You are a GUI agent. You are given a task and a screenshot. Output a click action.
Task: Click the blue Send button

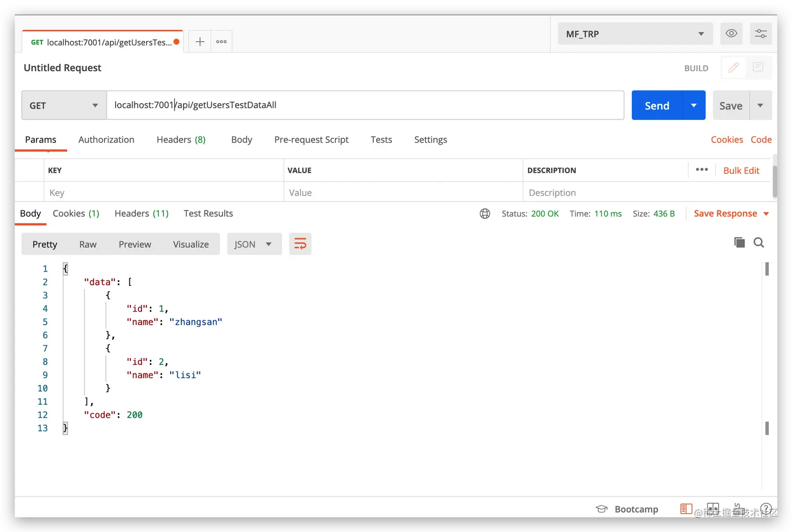[657, 105]
